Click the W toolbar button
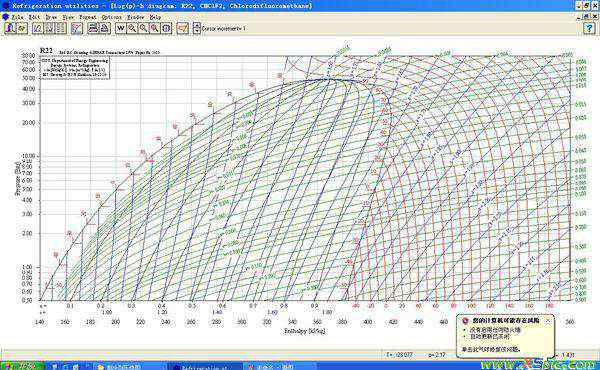600x370 pixels. [x=121, y=28]
